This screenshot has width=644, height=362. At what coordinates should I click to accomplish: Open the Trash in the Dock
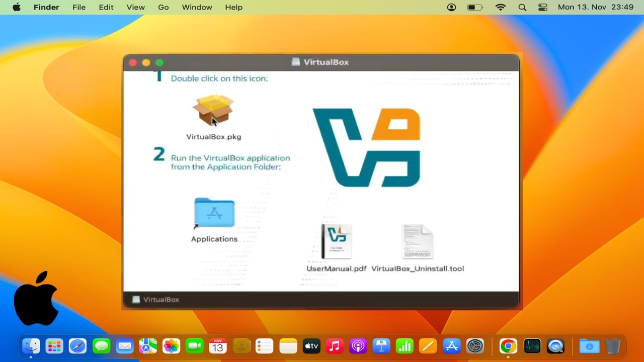pyautogui.click(x=613, y=346)
